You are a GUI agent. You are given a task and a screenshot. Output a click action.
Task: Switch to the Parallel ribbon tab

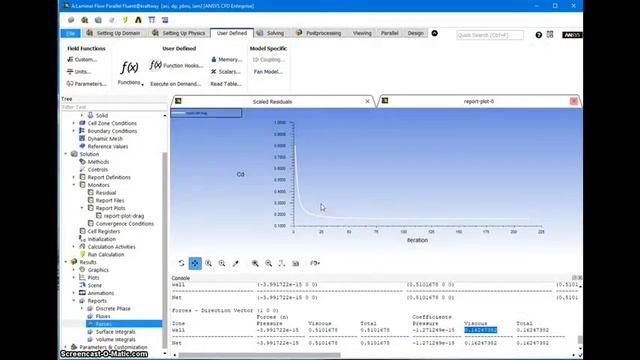pyautogui.click(x=389, y=33)
